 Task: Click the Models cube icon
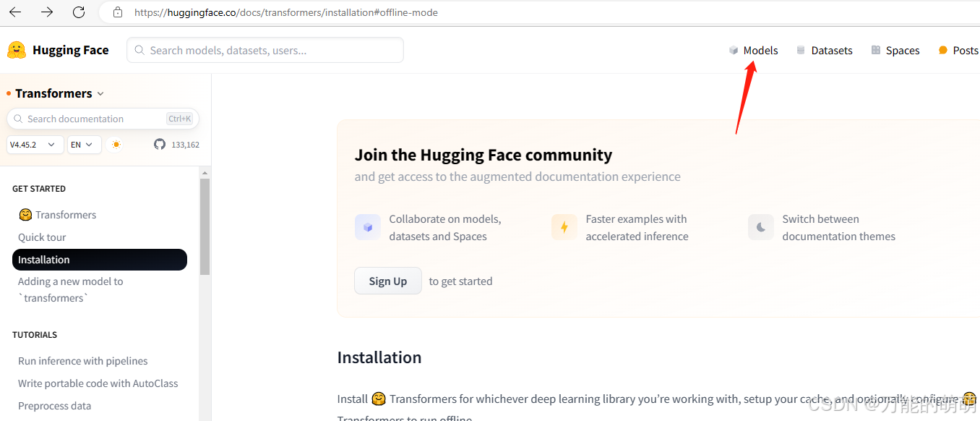point(734,50)
